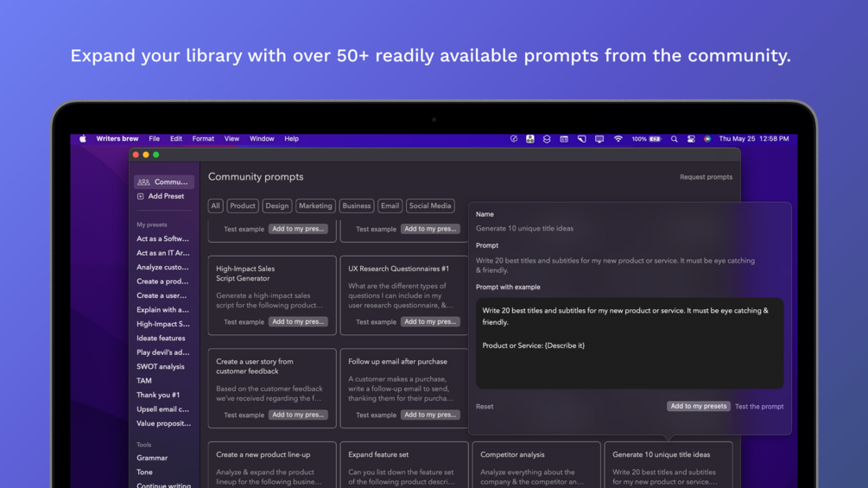This screenshot has height=488, width=868.
Task: Select the Create a prod... preset
Action: [x=162, y=282]
